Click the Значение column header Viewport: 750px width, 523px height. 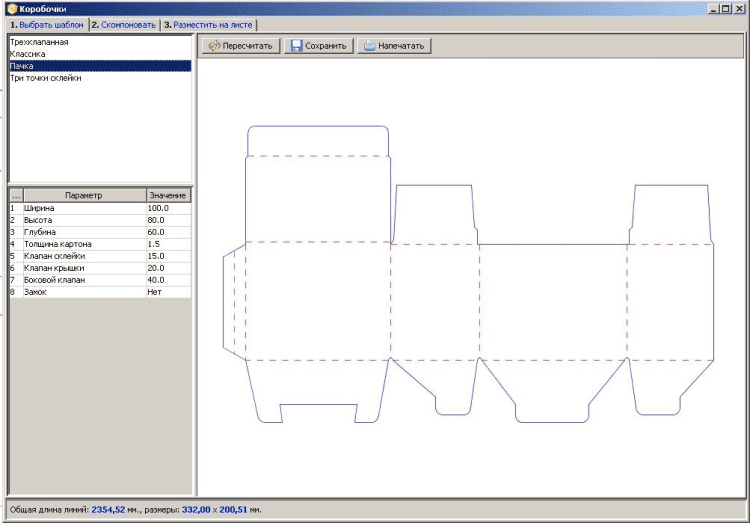pyautogui.click(x=168, y=195)
